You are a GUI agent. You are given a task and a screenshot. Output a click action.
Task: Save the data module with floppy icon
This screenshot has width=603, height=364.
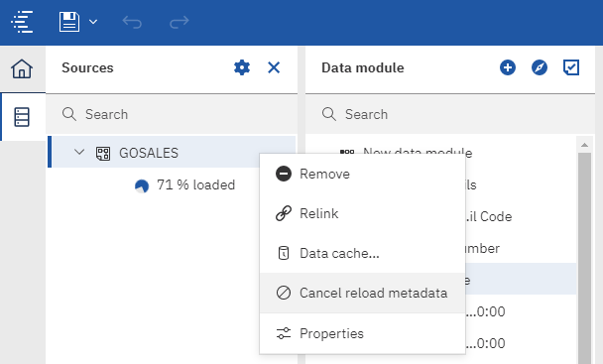69,22
